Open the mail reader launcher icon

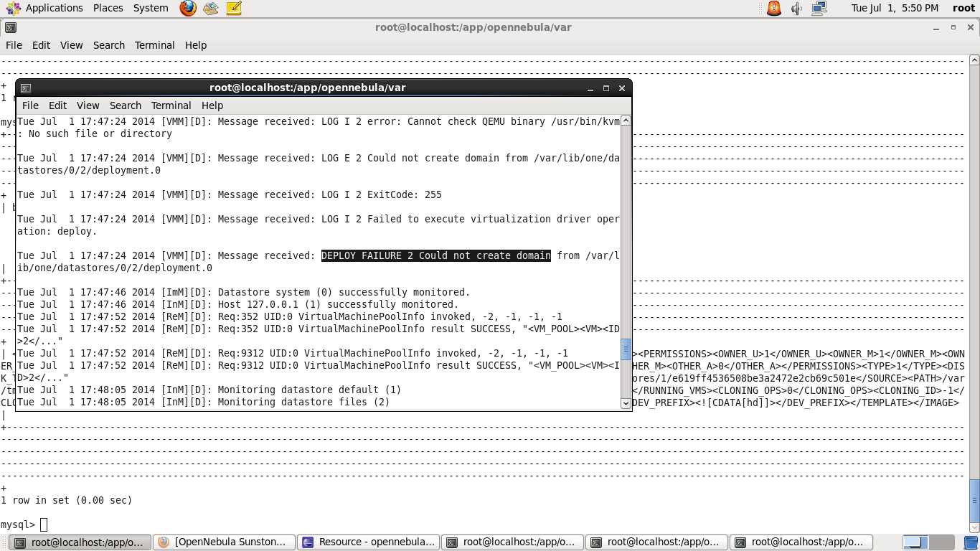tap(210, 9)
